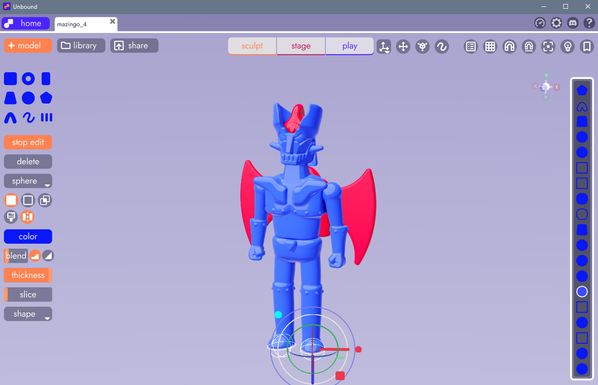This screenshot has height=385, width=598.
Task: Toggle the light bulb lighting icon
Action: pyautogui.click(x=567, y=47)
